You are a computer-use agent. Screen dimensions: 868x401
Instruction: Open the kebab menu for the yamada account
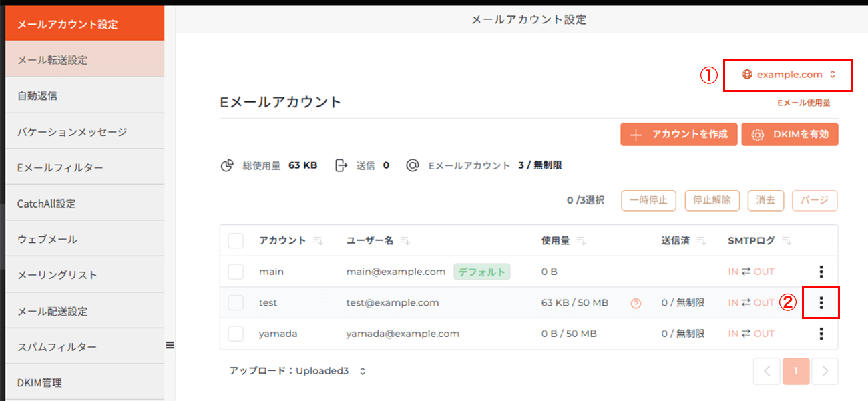click(821, 334)
